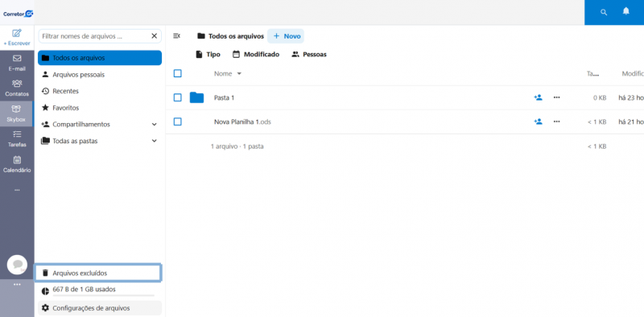Image resolution: width=644 pixels, height=317 pixels.
Task: Select all files checkbox
Action: pos(177,73)
